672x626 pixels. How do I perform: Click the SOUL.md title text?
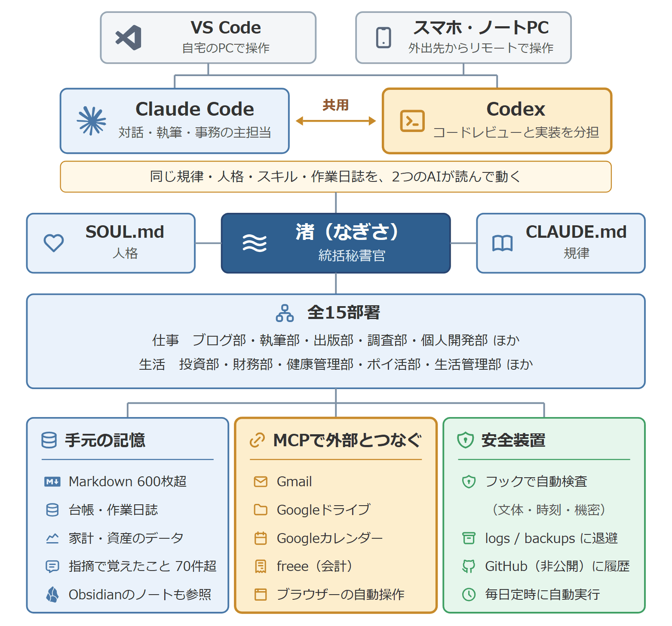[x=125, y=232]
